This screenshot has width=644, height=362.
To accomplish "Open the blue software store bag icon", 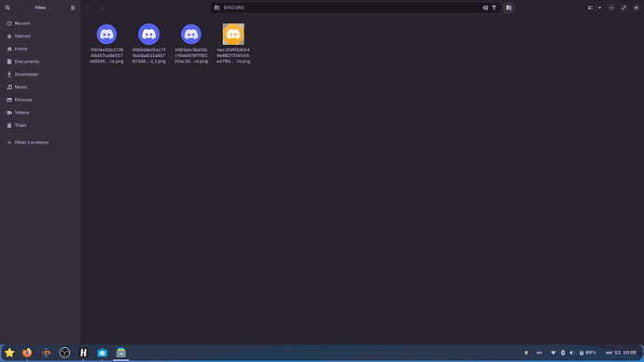I will coord(103,353).
